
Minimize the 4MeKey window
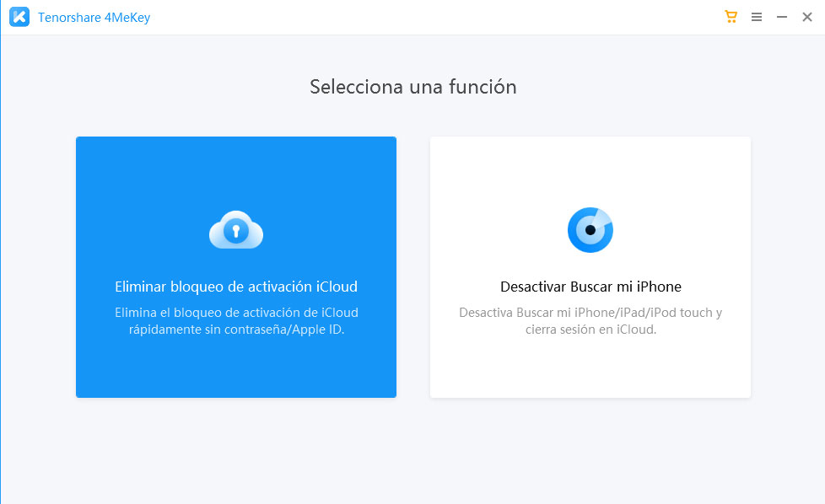pyautogui.click(x=782, y=17)
